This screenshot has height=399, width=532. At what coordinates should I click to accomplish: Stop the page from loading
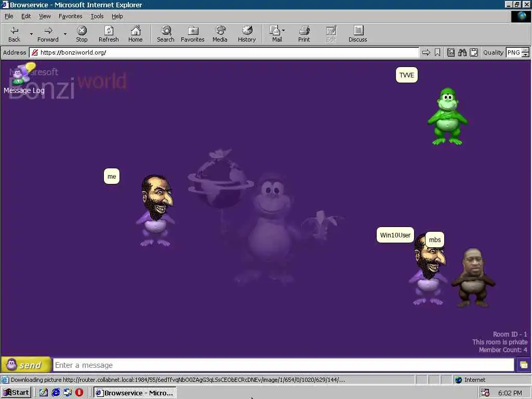coord(82,34)
